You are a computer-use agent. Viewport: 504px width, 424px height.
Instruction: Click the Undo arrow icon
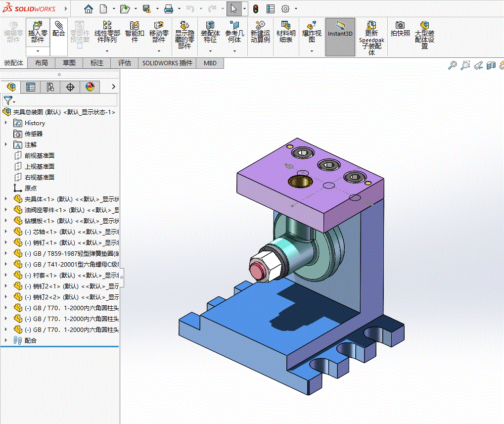[190, 9]
